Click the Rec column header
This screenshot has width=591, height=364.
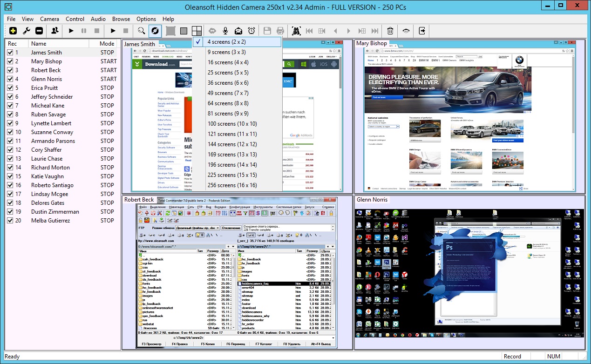(x=17, y=44)
